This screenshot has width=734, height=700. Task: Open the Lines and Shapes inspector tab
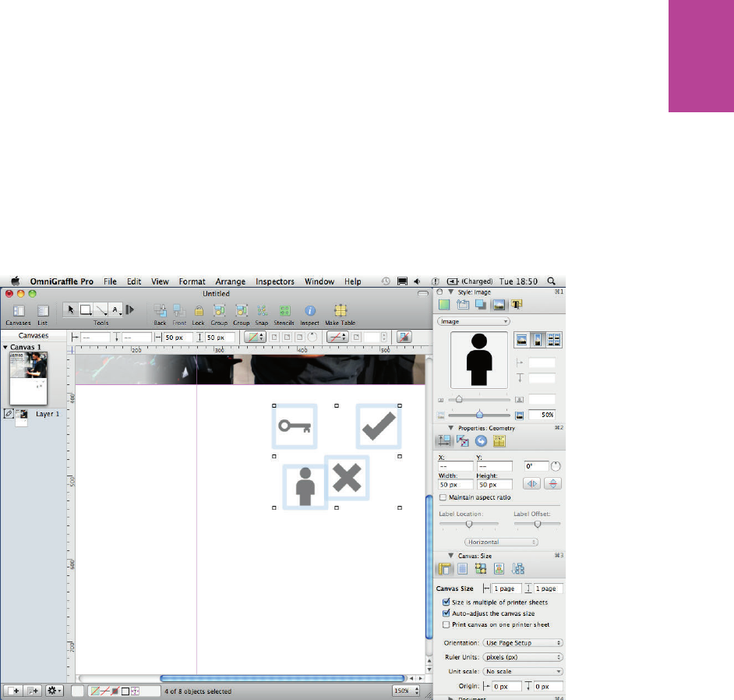pyautogui.click(x=463, y=305)
